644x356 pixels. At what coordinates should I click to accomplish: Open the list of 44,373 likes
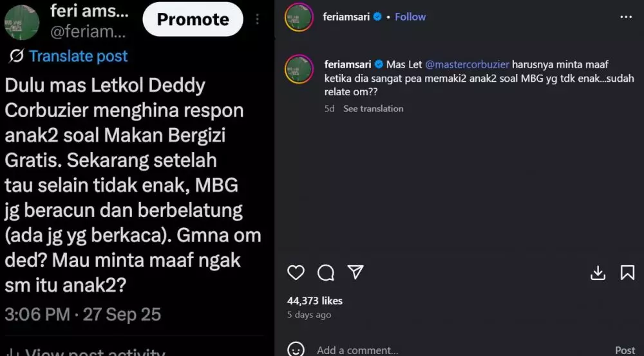[315, 301]
